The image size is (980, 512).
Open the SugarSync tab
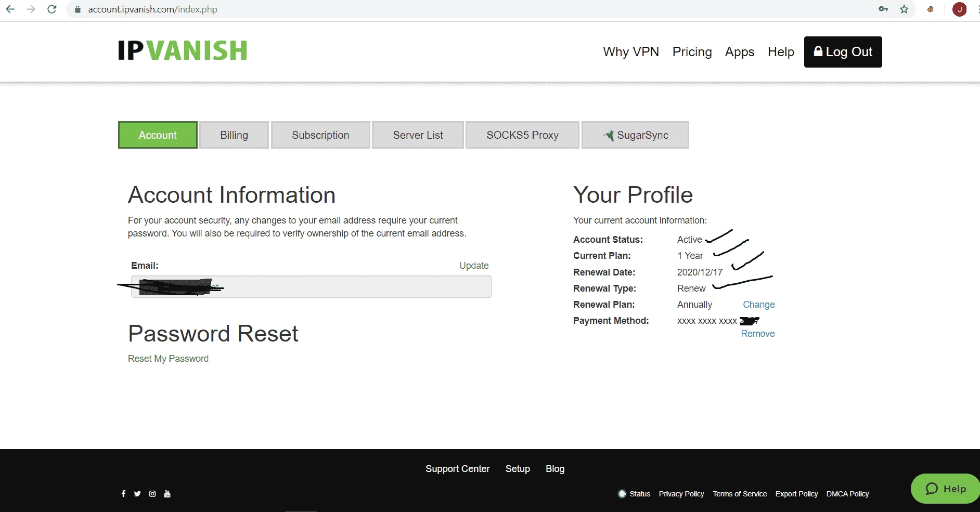[x=635, y=135]
